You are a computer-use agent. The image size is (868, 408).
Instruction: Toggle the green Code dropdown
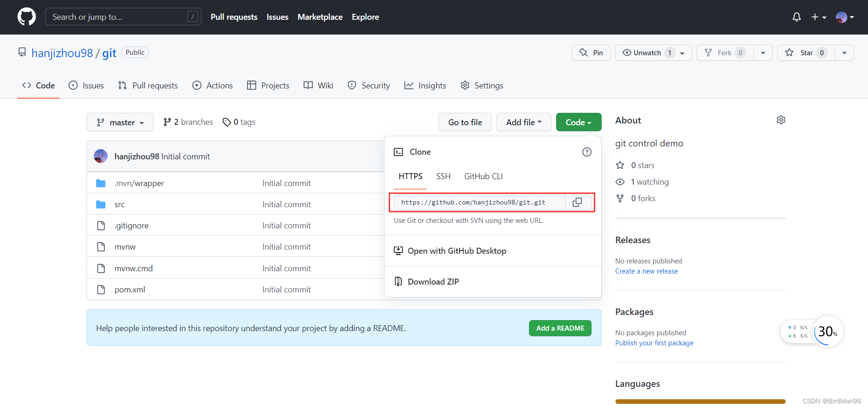[579, 122]
